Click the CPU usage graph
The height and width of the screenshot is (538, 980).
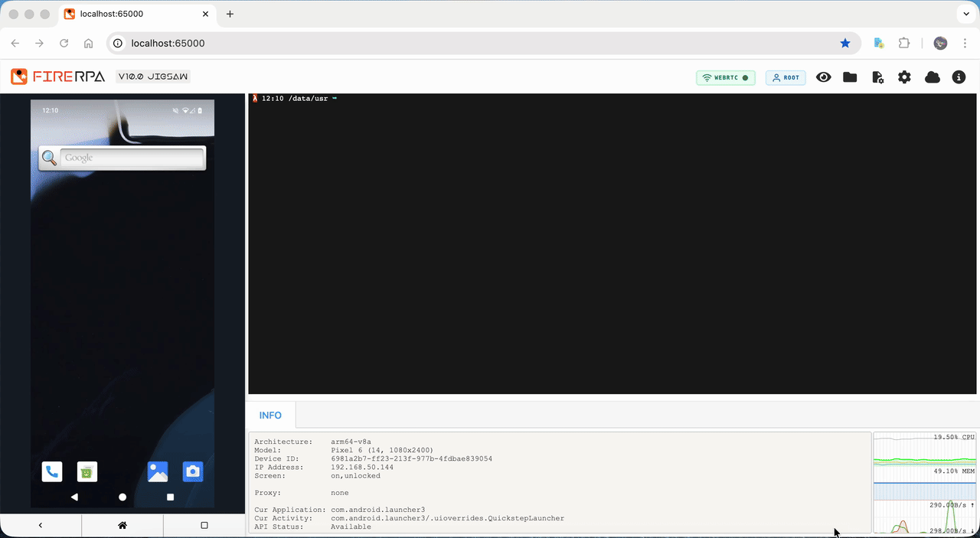(x=925, y=448)
